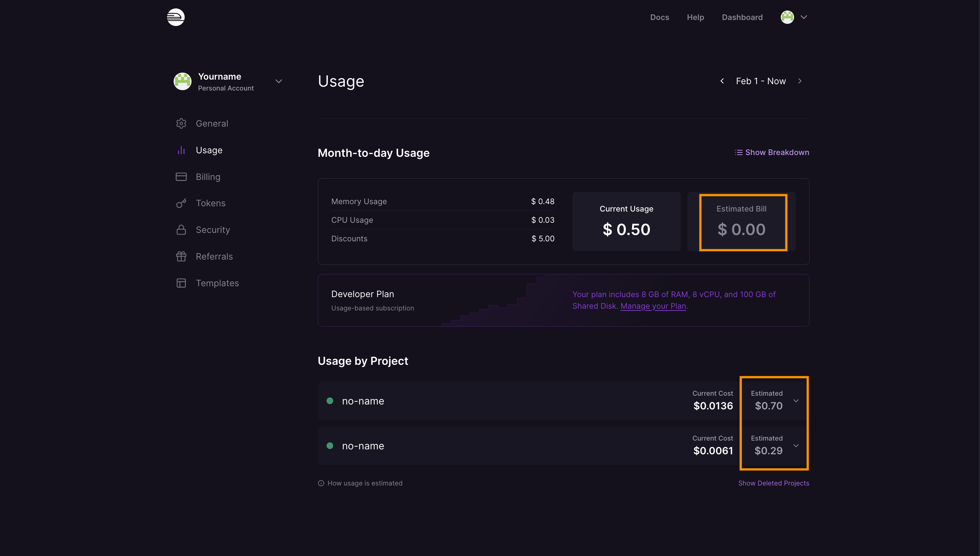
Task: Go to previous billing period with left arrow
Action: tap(722, 81)
